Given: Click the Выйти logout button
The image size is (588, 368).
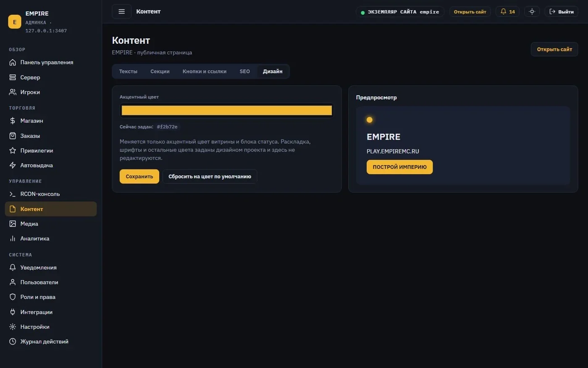Looking at the screenshot, I should click(x=562, y=12).
